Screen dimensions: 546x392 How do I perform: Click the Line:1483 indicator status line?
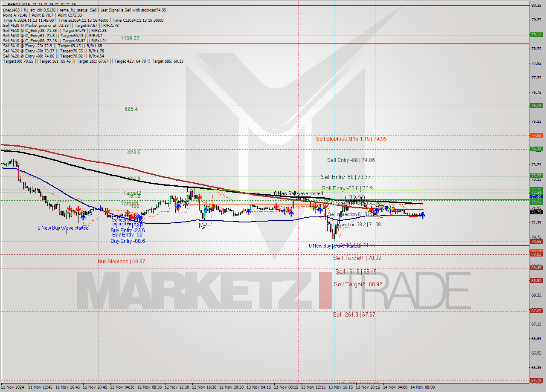84,10
